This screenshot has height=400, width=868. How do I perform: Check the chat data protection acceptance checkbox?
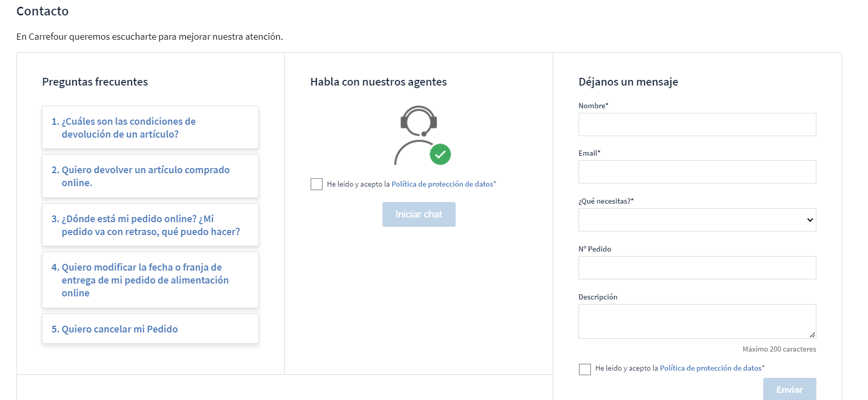coord(316,184)
